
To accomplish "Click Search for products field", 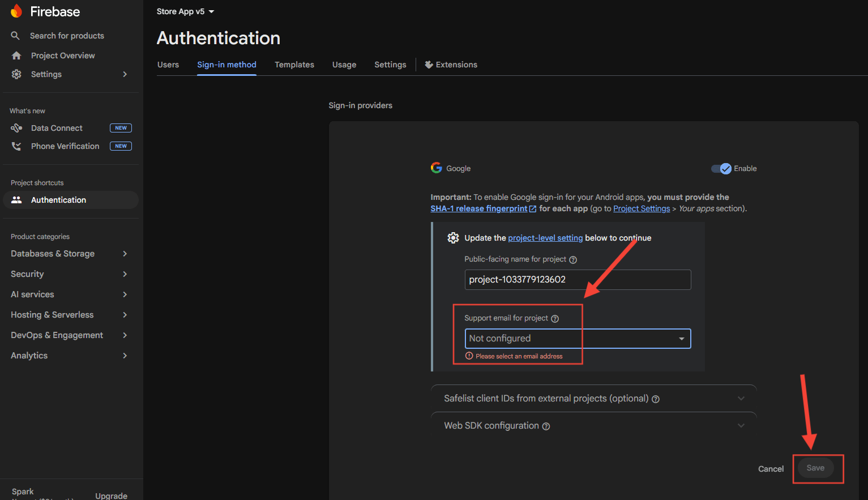I will (x=67, y=36).
